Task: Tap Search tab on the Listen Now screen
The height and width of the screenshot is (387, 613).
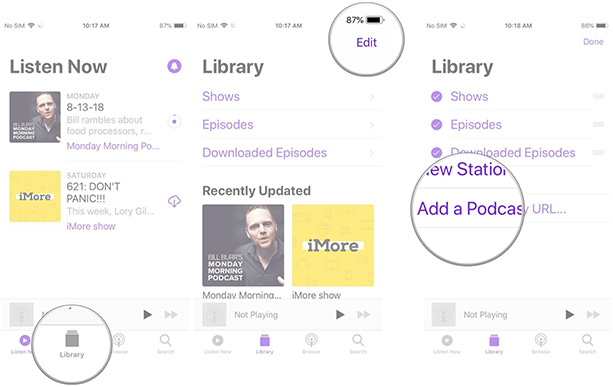Action: [x=165, y=344]
